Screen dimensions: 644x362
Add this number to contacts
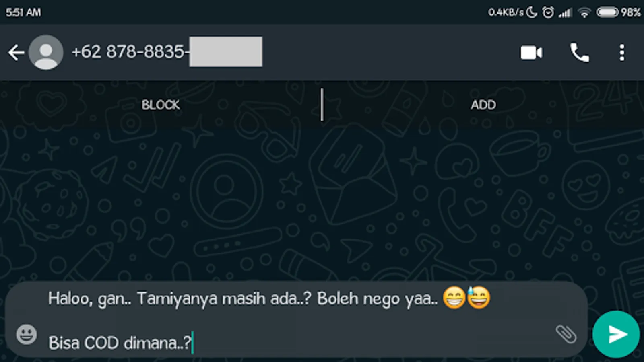483,105
